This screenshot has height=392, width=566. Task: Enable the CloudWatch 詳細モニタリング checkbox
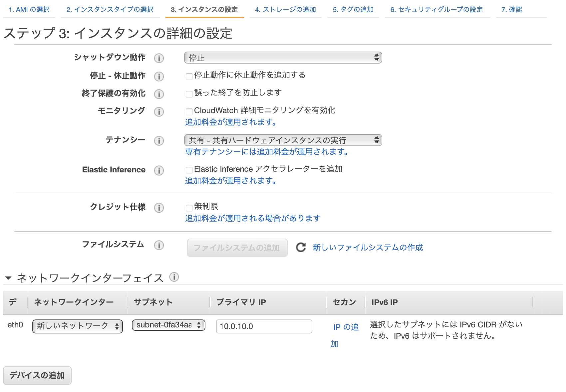pos(189,112)
